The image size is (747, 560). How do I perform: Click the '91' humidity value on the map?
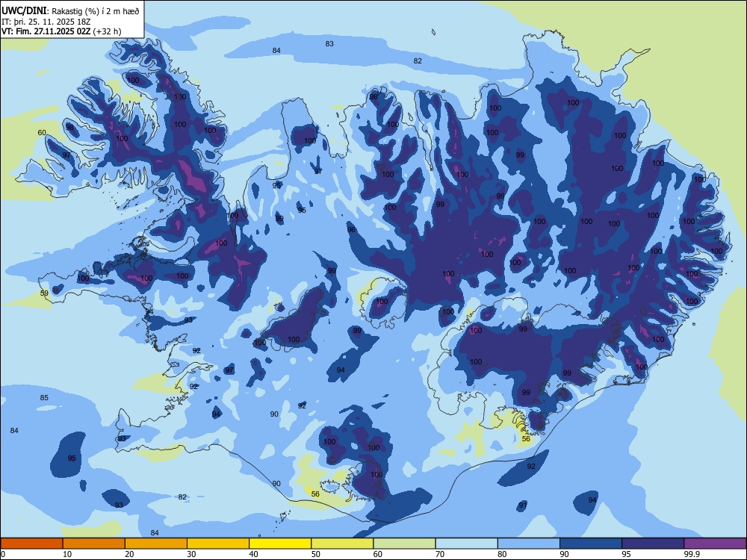click(x=523, y=505)
